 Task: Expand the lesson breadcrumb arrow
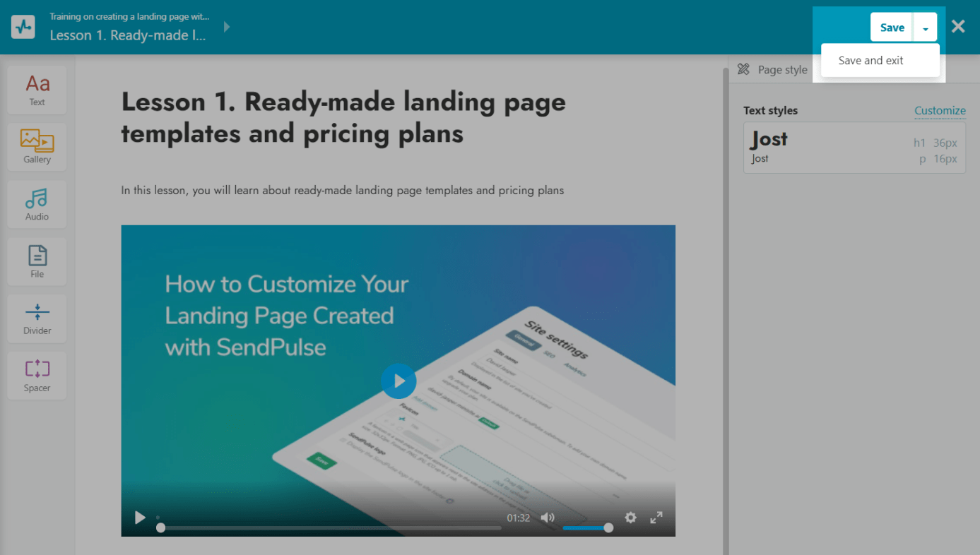coord(227,27)
